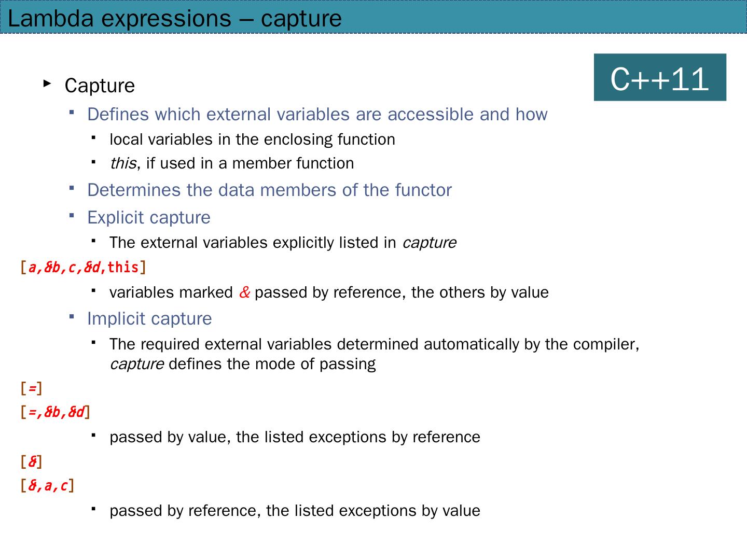Click the code snippet [a,&b,c,&d,this]

pyautogui.click(x=83, y=268)
